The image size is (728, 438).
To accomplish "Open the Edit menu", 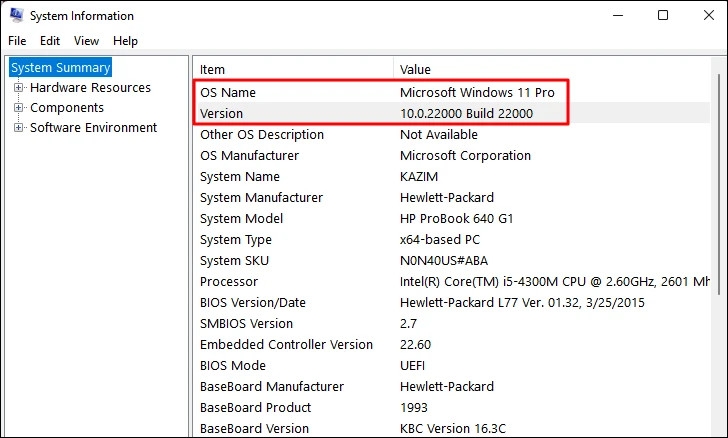I will (x=50, y=41).
